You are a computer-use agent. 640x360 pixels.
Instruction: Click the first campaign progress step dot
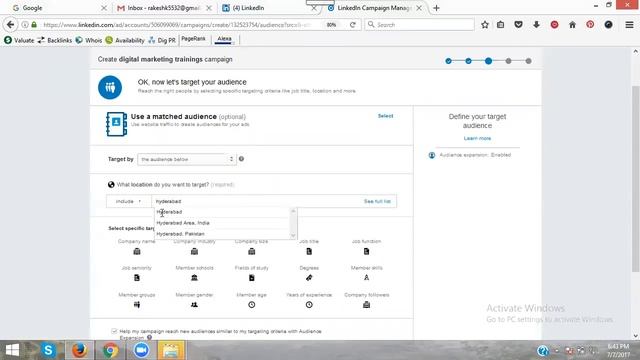[449, 61]
